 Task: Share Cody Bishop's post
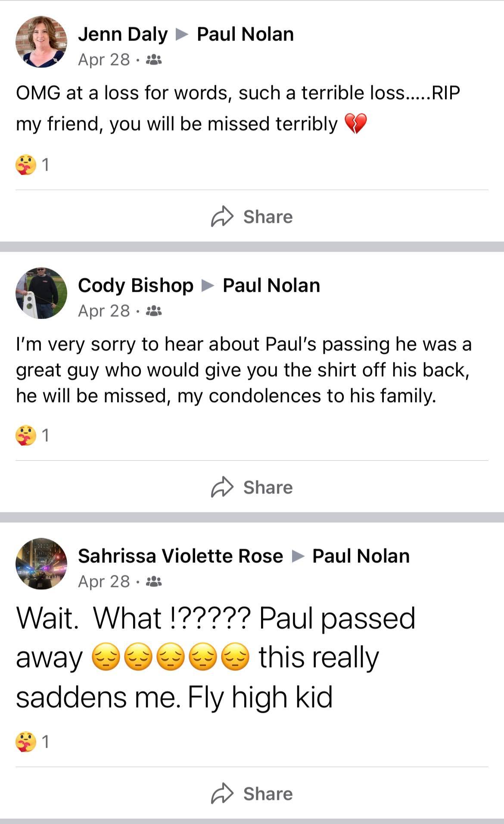tap(252, 487)
